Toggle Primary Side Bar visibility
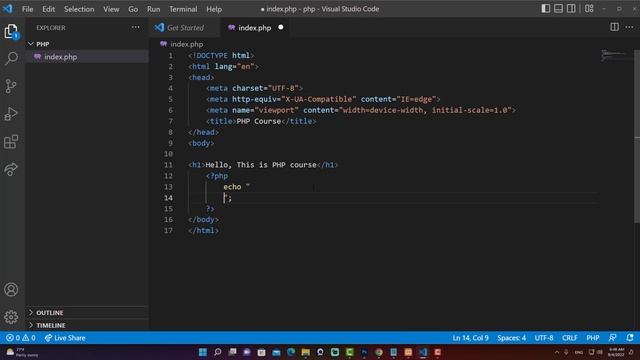Image resolution: width=640 pixels, height=360 pixels. tap(546, 9)
